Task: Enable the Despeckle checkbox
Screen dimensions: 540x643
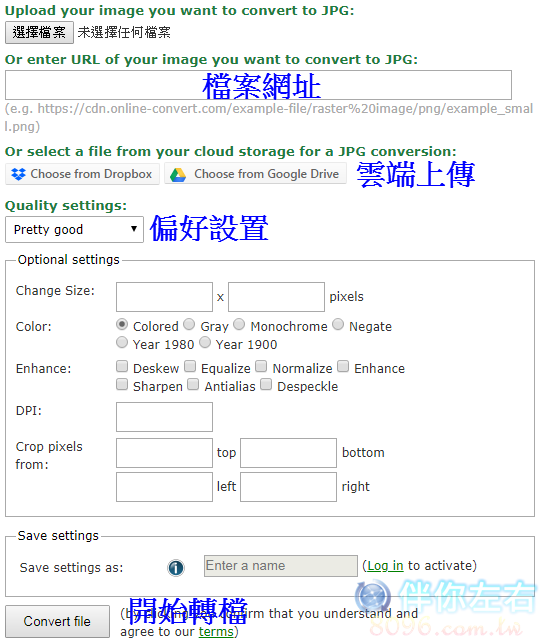Action: pyautogui.click(x=266, y=384)
